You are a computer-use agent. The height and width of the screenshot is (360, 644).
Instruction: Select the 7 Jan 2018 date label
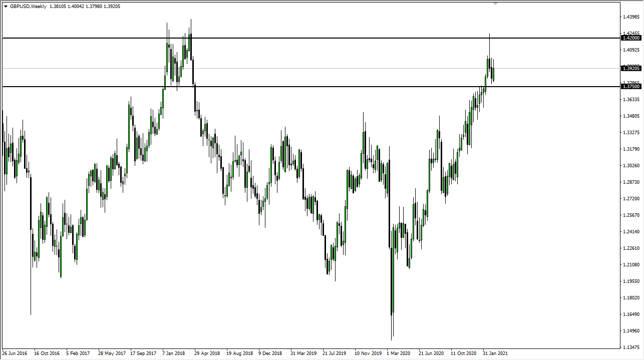point(174,353)
